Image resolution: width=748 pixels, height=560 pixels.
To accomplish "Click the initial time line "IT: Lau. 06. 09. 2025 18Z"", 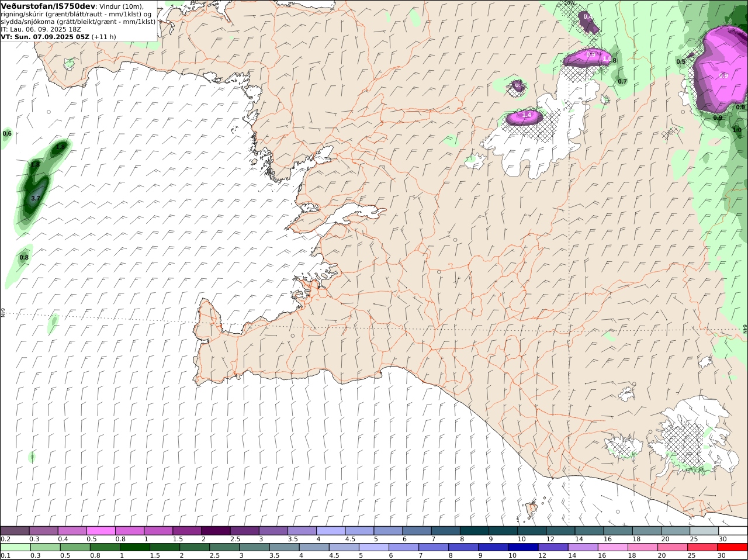I will click(x=41, y=29).
